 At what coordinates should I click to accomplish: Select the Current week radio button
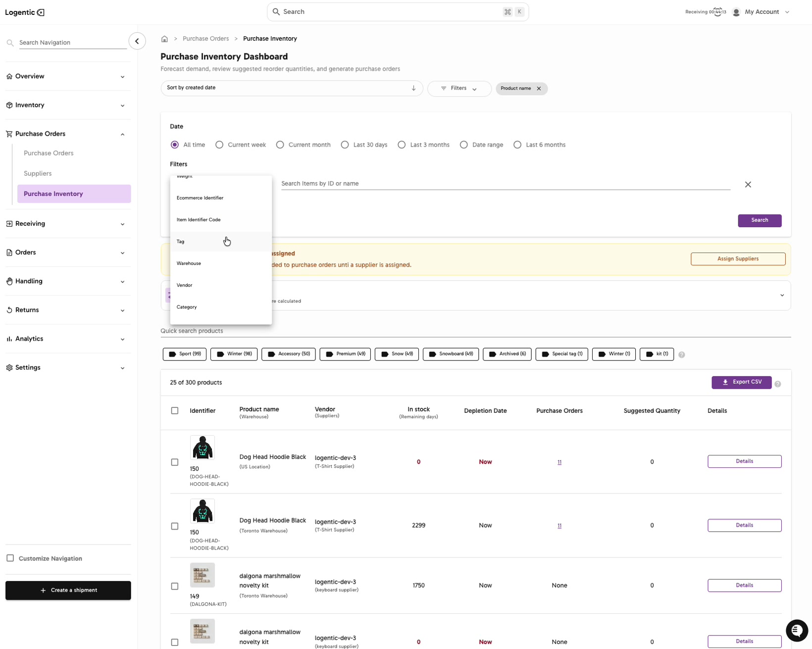(x=219, y=145)
